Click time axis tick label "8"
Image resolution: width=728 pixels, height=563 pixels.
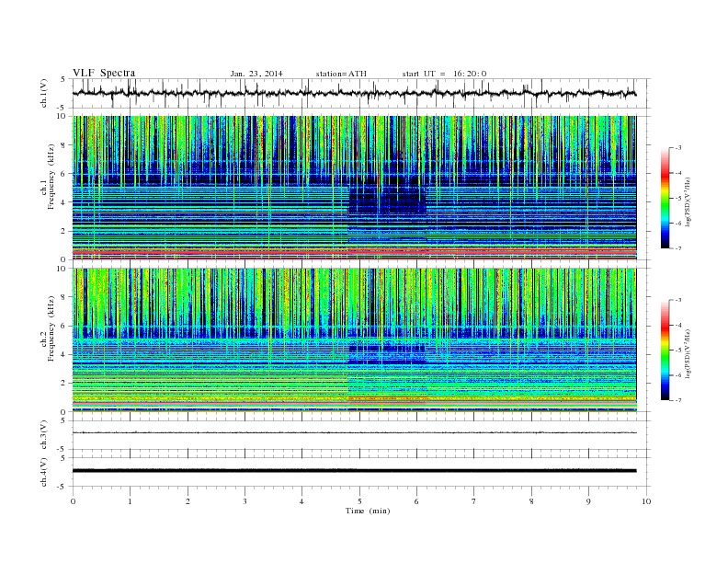tap(531, 501)
